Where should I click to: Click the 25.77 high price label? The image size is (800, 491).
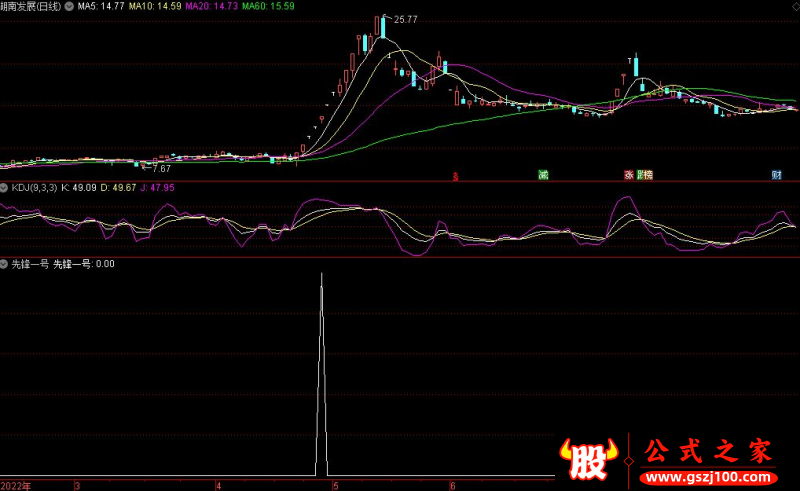[405, 19]
